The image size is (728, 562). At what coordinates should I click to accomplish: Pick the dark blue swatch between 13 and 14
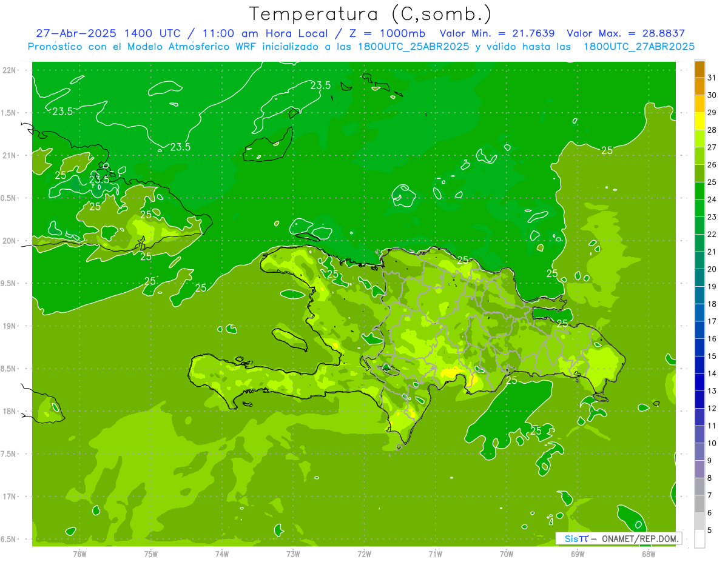[x=699, y=383]
